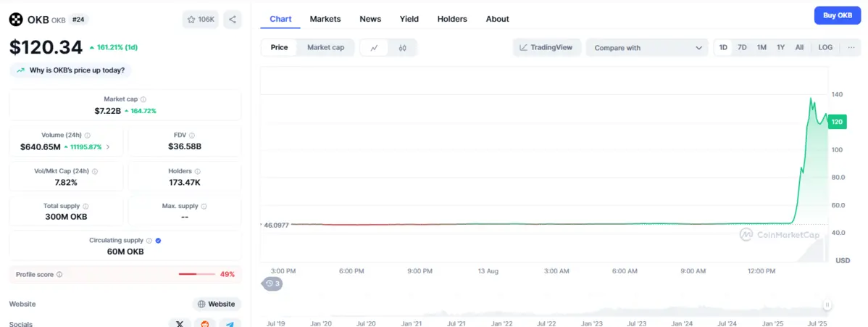This screenshot has height=327, width=868.
Task: Add OKB to watchlist via star button
Action: pos(200,20)
